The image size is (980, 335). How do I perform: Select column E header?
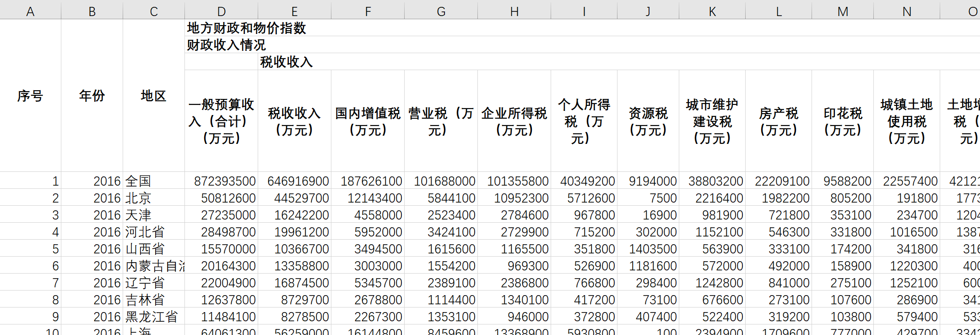295,11
